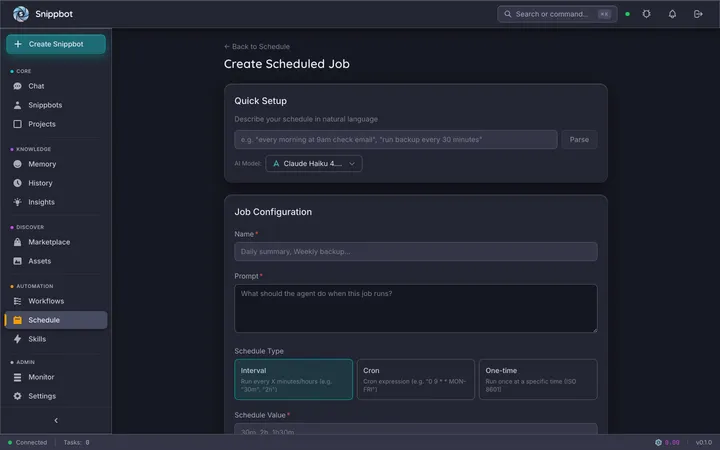Click the Connected status text
Screen dimensions: 720x450
coord(31,442)
